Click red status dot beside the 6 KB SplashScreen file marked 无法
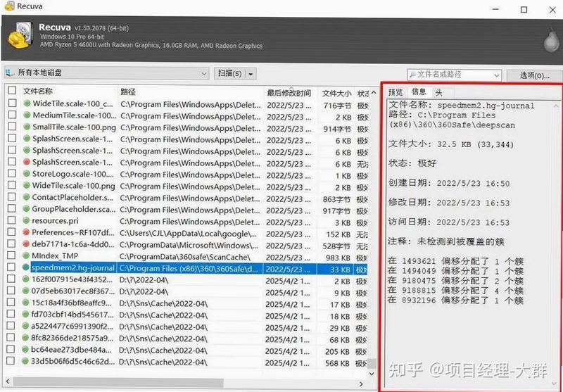Image resolution: width=563 pixels, height=392 pixels. pos(26,162)
